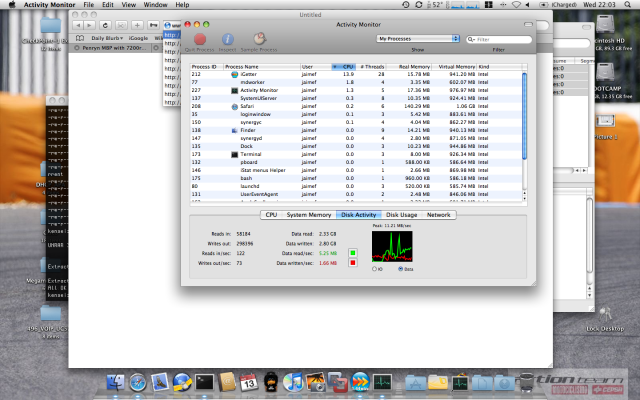Click Safari window reload button
Viewport: 640px width, 400px height.
click(105, 25)
